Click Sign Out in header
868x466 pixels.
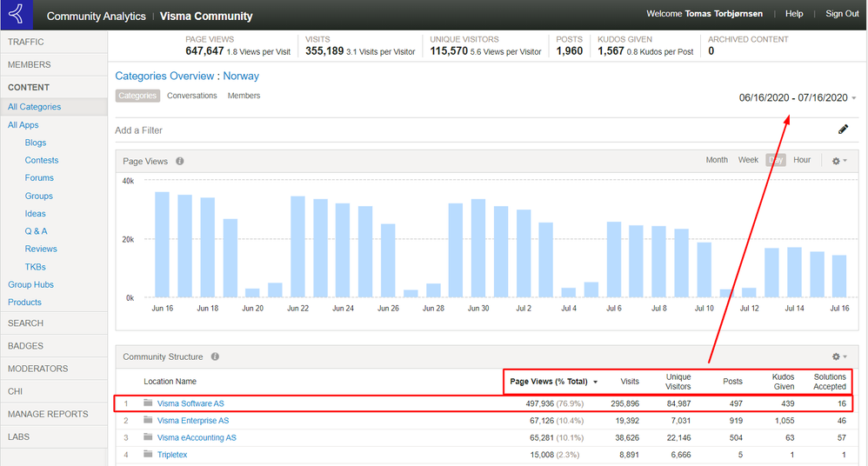(x=842, y=14)
